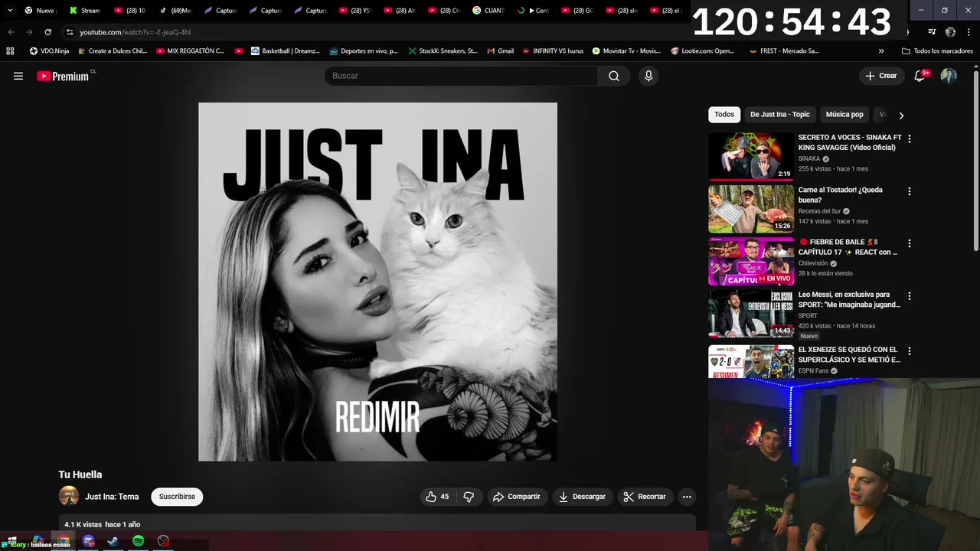Click in the Buscar search field
The height and width of the screenshot is (551, 980).
(462, 76)
